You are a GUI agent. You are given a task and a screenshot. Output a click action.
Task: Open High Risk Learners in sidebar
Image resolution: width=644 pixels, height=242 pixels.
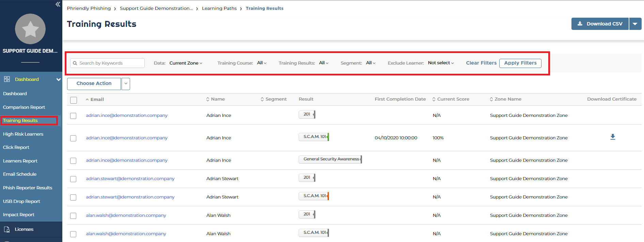(x=23, y=134)
